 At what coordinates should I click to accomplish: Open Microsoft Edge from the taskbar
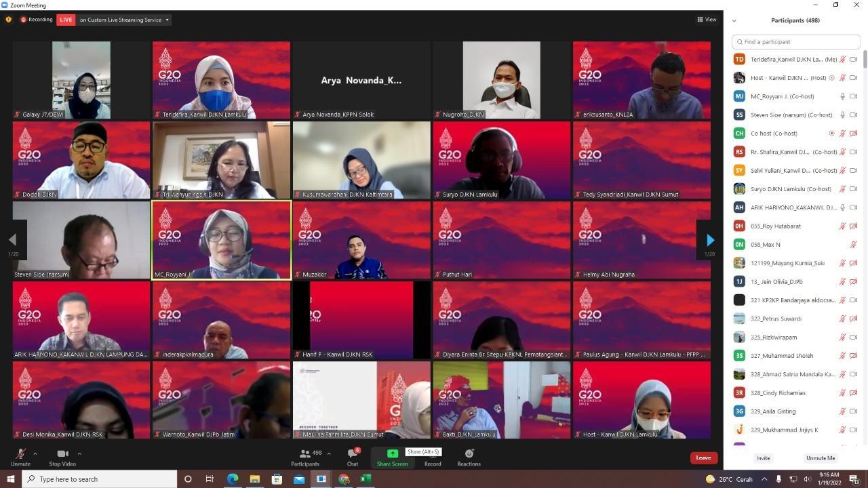click(x=233, y=479)
